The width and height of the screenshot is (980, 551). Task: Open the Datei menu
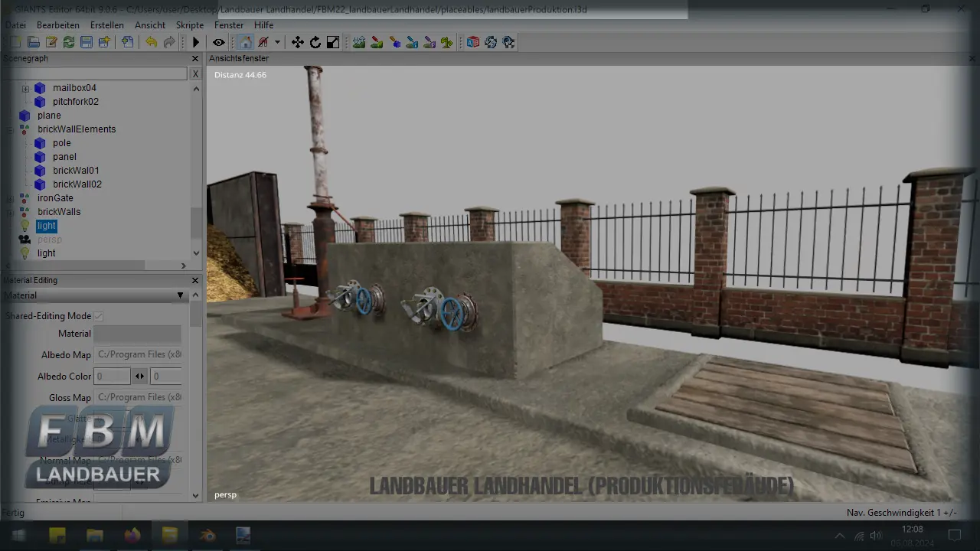[15, 25]
